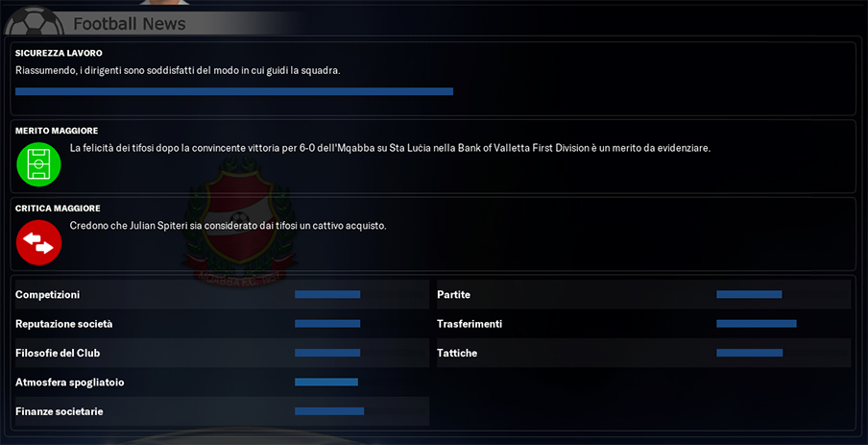Click the green football pitch icon
The width and height of the screenshot is (868, 445).
[38, 164]
